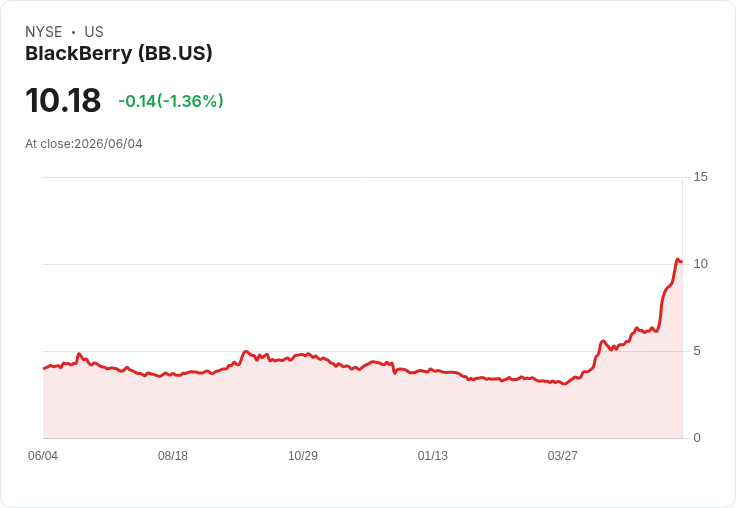Click the 15 y-axis price label

point(700,177)
